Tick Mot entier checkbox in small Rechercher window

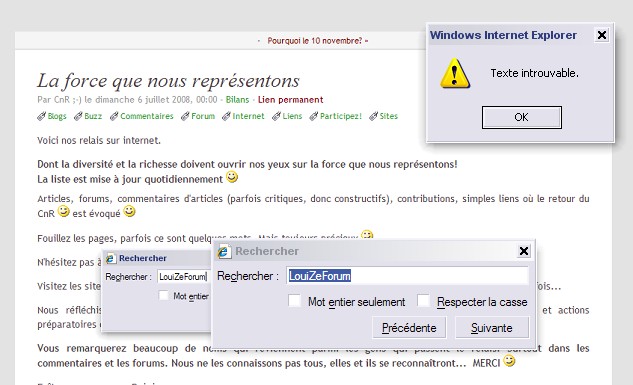pos(163,295)
